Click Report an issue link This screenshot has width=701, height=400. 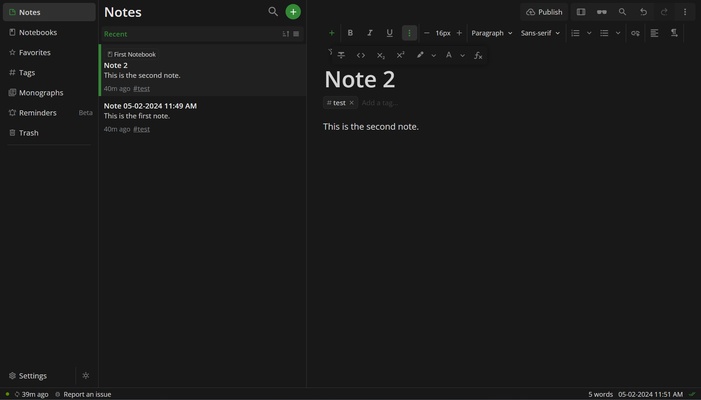point(83,394)
